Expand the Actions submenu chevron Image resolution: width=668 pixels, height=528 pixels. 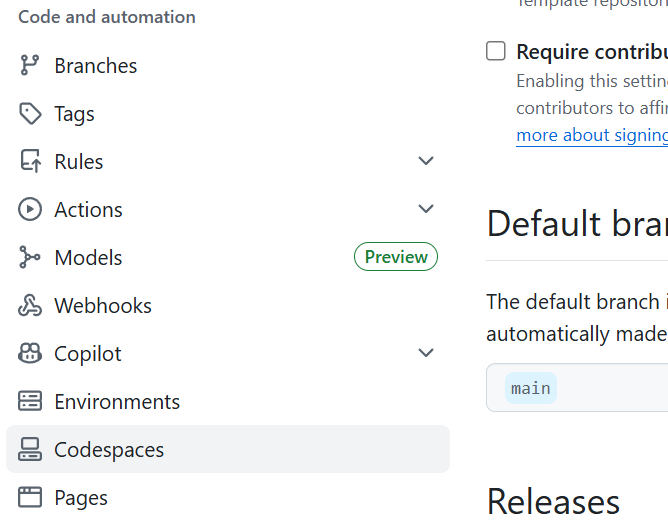[x=426, y=209]
